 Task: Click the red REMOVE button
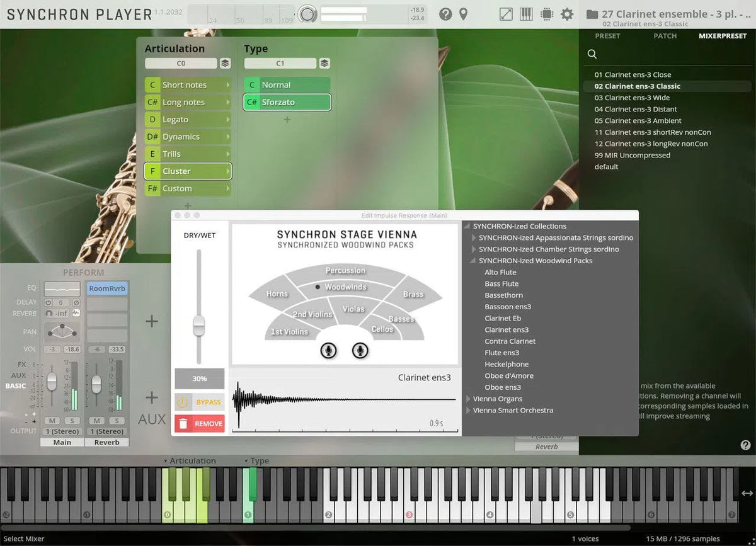tap(200, 424)
